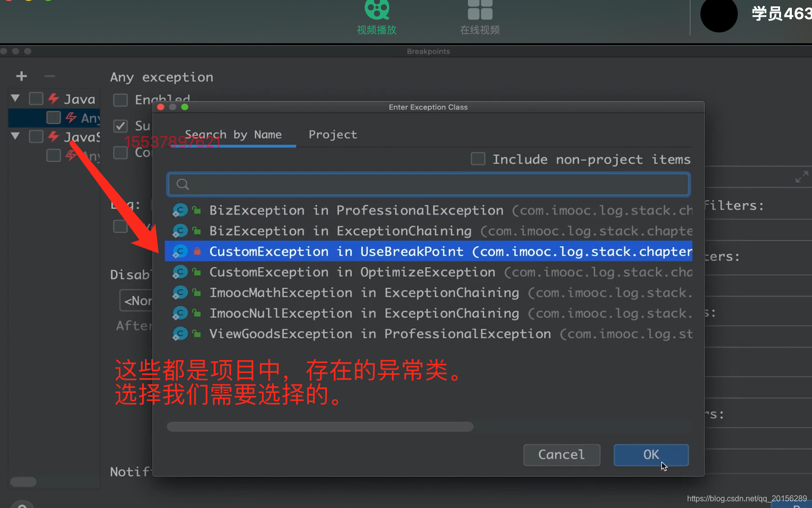
Task: Uncheck the checked Su checkbox
Action: tap(120, 126)
